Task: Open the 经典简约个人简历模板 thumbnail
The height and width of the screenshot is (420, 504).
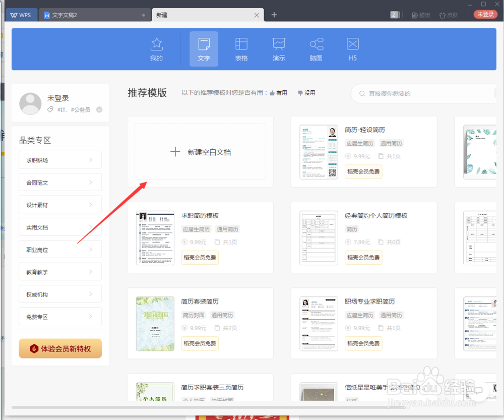Action: pyautogui.click(x=319, y=237)
